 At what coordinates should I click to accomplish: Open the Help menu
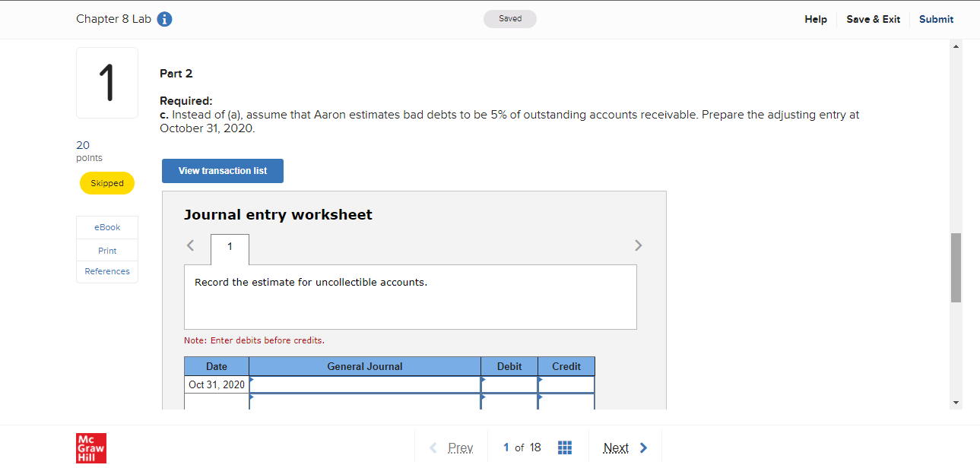[x=815, y=19]
